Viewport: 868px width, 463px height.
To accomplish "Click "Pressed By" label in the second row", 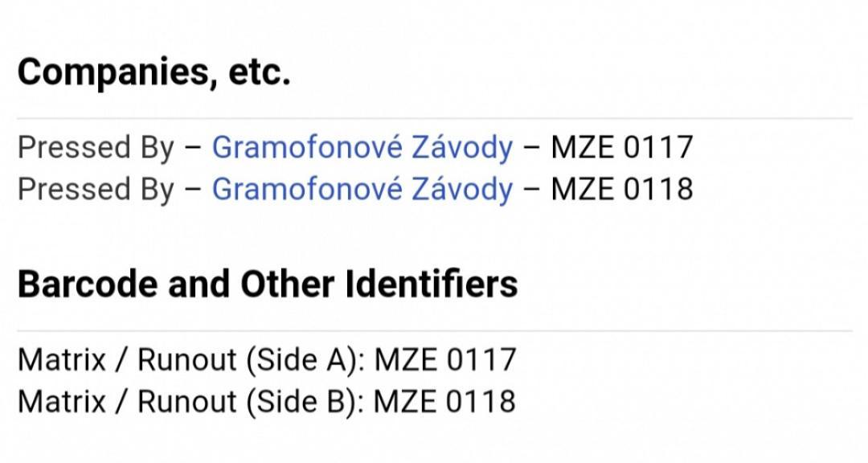I will click(x=95, y=189).
